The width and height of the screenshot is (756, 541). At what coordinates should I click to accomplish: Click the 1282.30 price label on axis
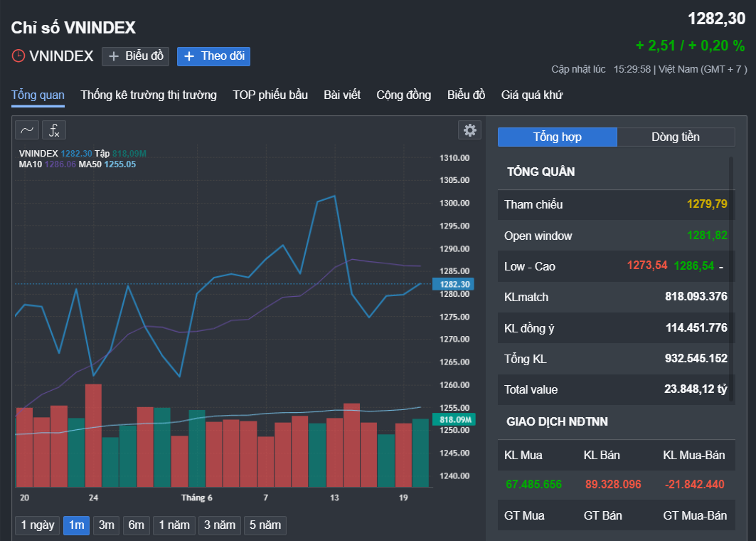pyautogui.click(x=454, y=284)
